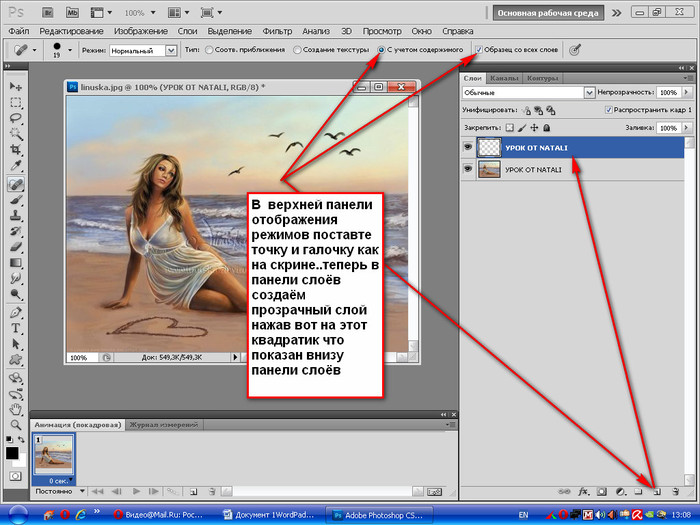Viewport: 700px width, 525px height.
Task: Select the Gradient tool
Action: (16, 262)
